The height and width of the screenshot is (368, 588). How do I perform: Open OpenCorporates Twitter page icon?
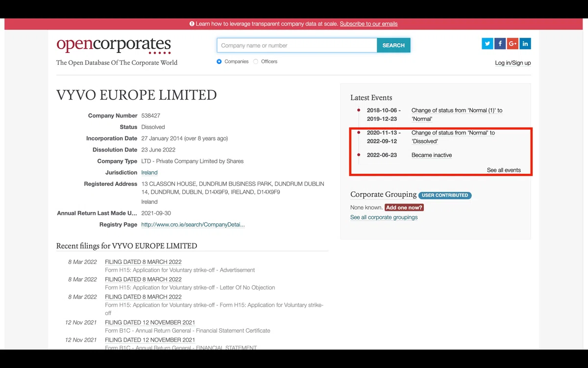(488, 44)
